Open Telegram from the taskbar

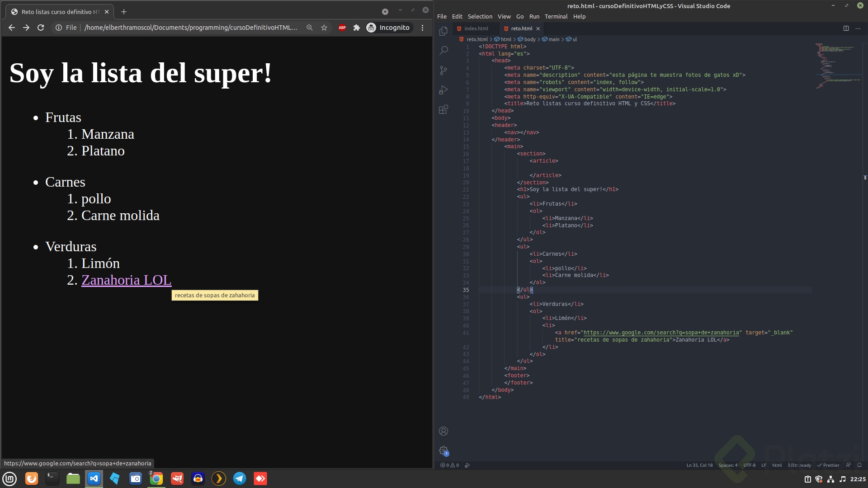click(x=239, y=479)
